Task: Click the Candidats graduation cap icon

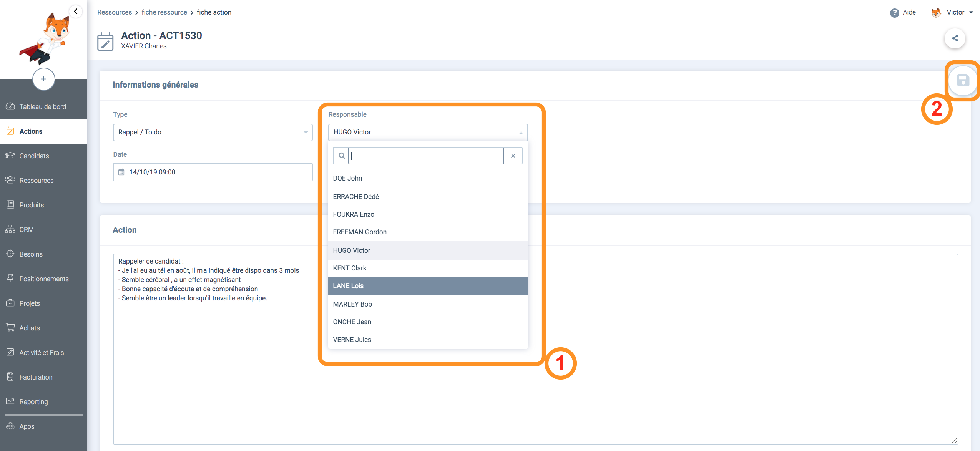Action: [x=10, y=156]
